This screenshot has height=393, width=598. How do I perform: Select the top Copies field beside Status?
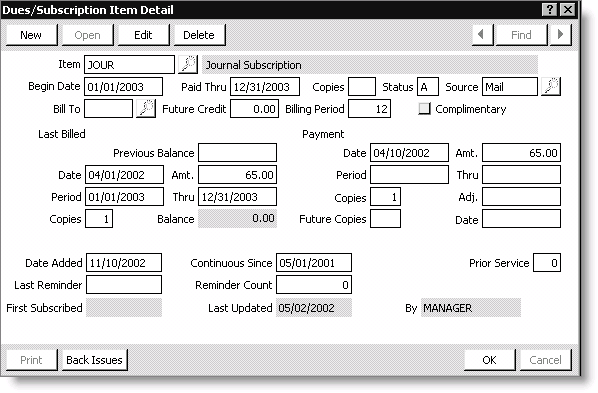click(362, 87)
